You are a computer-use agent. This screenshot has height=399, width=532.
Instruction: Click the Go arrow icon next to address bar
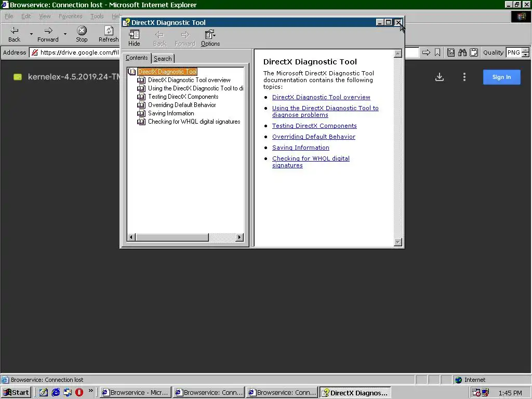(x=426, y=52)
